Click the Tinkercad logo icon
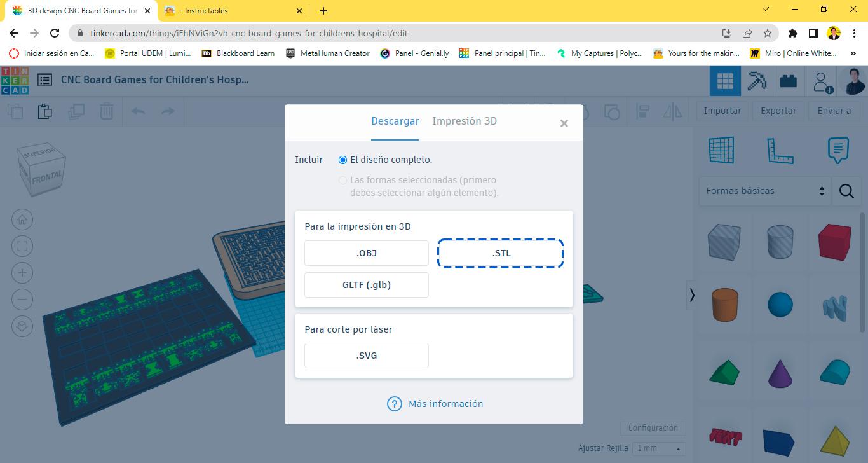868x463 pixels. (x=15, y=81)
